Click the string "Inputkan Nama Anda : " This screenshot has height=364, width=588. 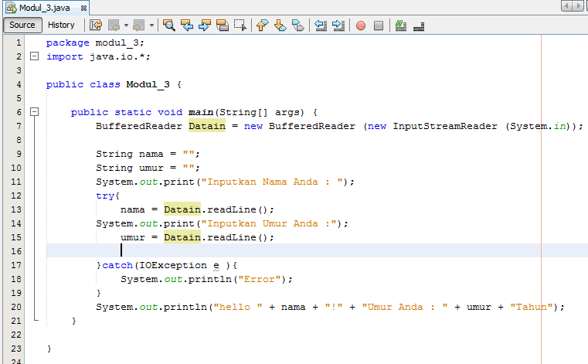(x=272, y=182)
